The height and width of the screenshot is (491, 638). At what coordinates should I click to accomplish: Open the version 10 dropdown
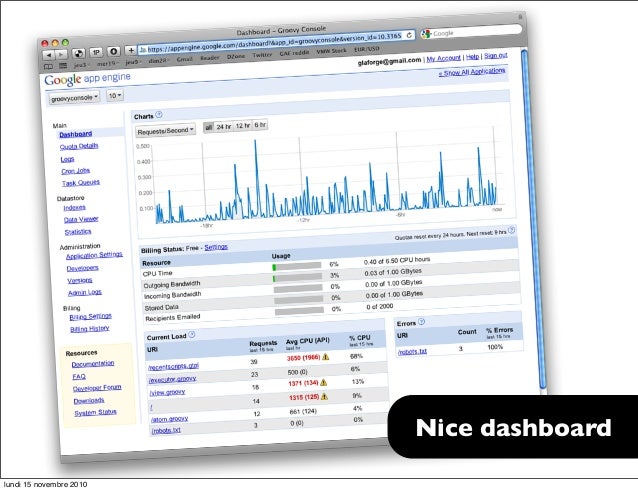coord(115,96)
